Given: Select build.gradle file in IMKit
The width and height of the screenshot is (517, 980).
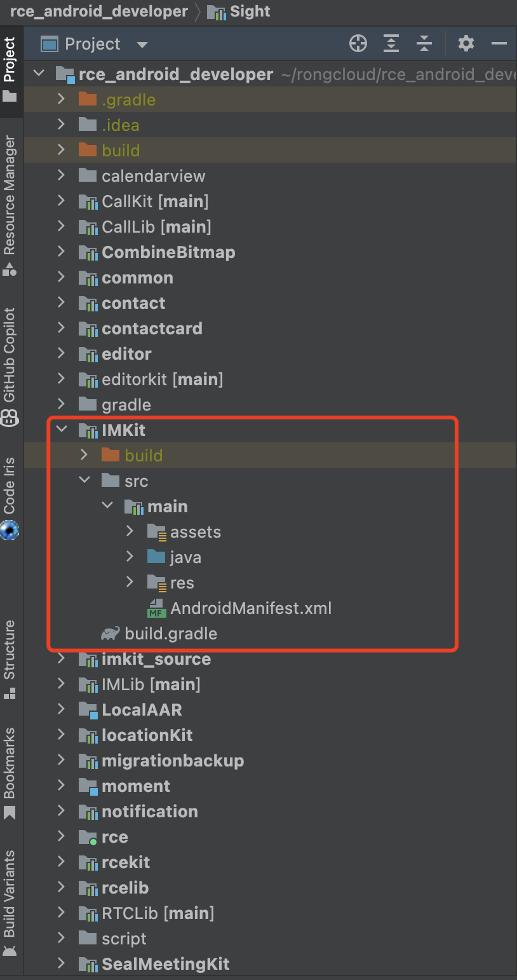Looking at the screenshot, I should tap(170, 634).
